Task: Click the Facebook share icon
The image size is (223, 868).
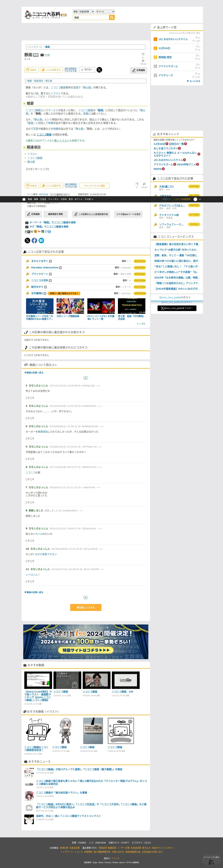Action: click(34, 241)
